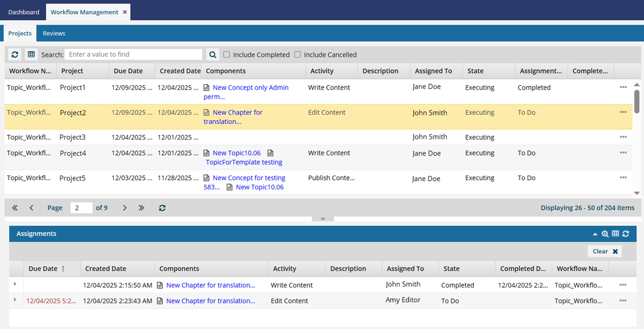
Task: Click the projects grid vertical scrollbar
Action: tap(636, 101)
